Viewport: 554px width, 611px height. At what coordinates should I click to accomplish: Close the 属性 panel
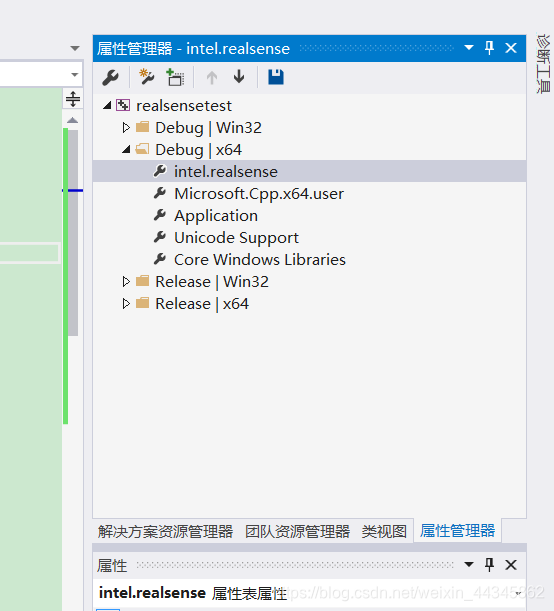click(x=511, y=565)
